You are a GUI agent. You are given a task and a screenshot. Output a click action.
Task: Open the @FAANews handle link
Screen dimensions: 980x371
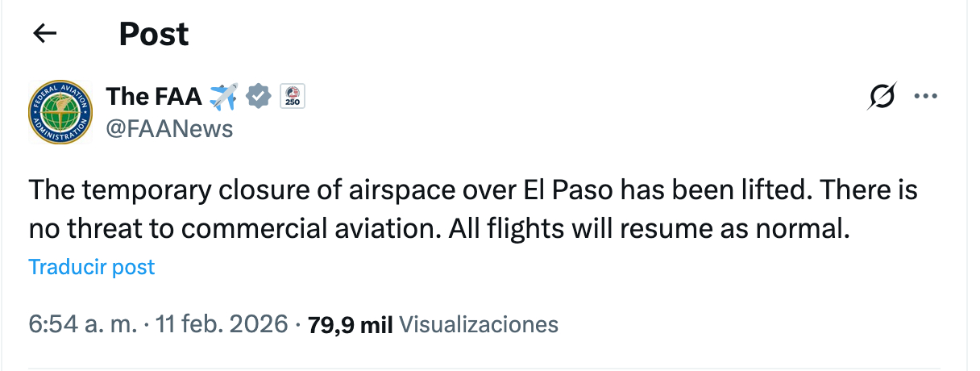coord(169,128)
